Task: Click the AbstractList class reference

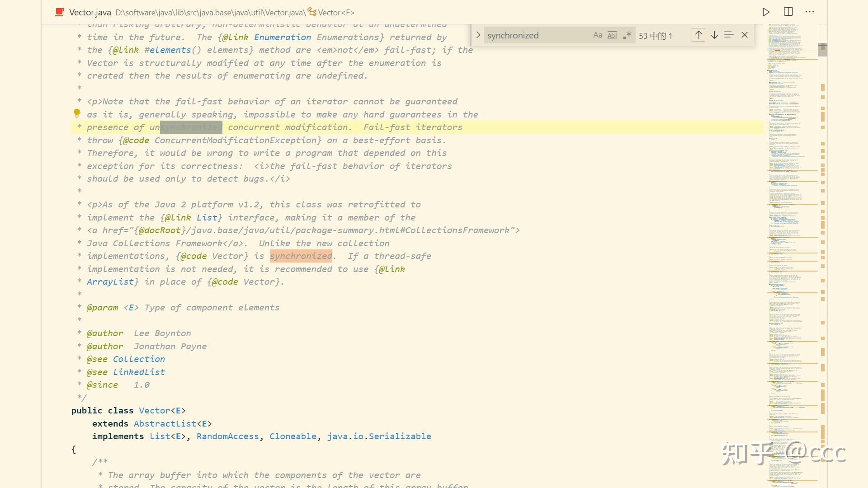Action: click(165, 423)
